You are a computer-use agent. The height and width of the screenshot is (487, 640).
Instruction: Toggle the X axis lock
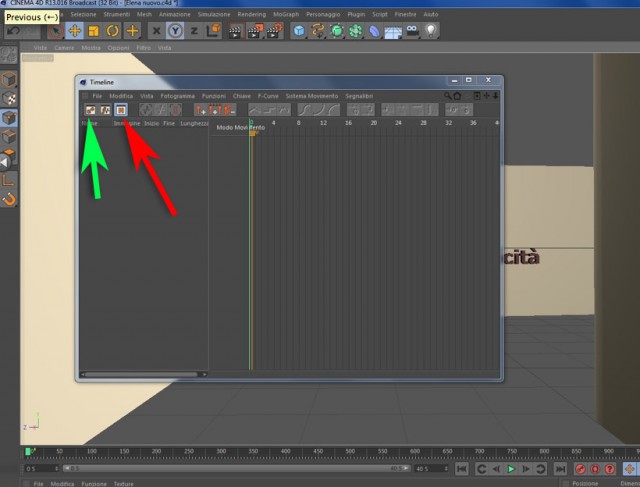tap(156, 31)
